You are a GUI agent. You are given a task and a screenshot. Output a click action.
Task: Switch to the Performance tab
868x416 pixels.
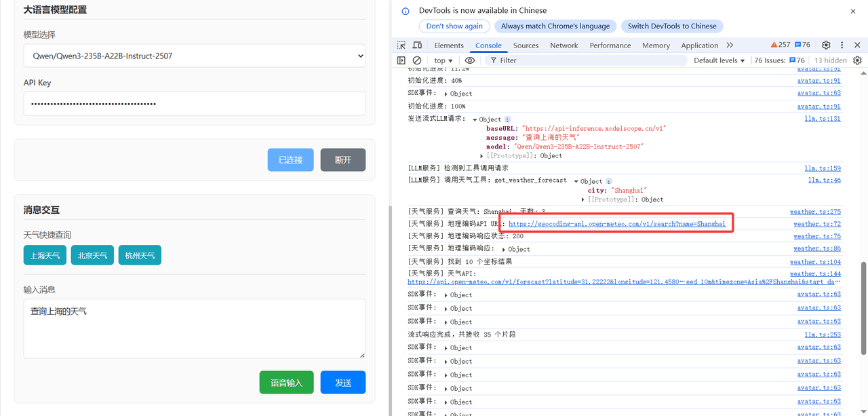[610, 45]
